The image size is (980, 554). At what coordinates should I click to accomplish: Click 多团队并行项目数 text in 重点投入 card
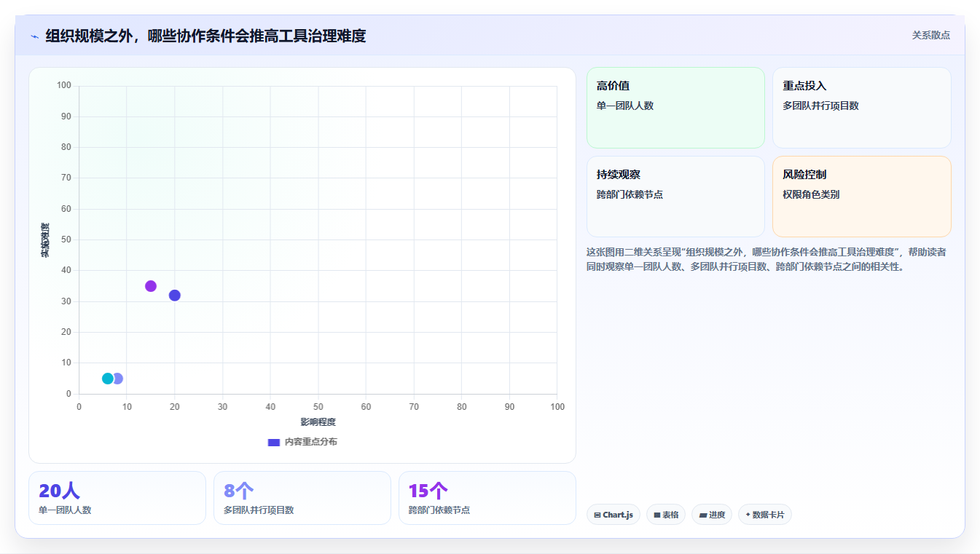click(821, 106)
